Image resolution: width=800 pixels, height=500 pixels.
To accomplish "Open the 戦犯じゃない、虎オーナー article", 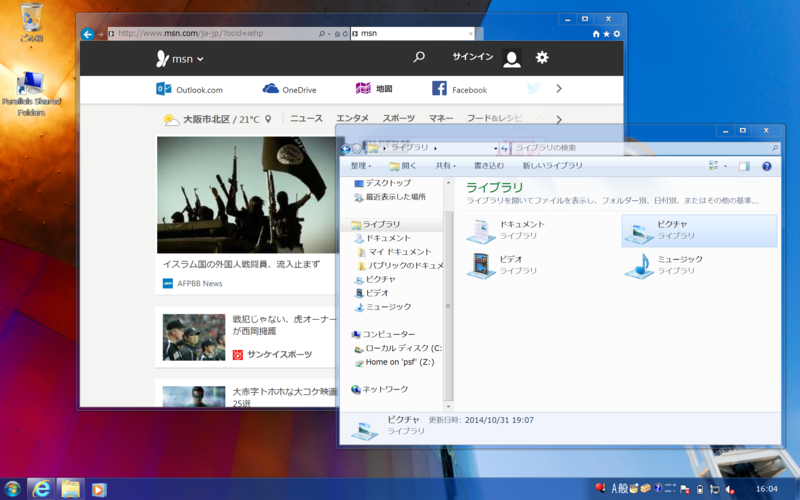I will [x=285, y=325].
